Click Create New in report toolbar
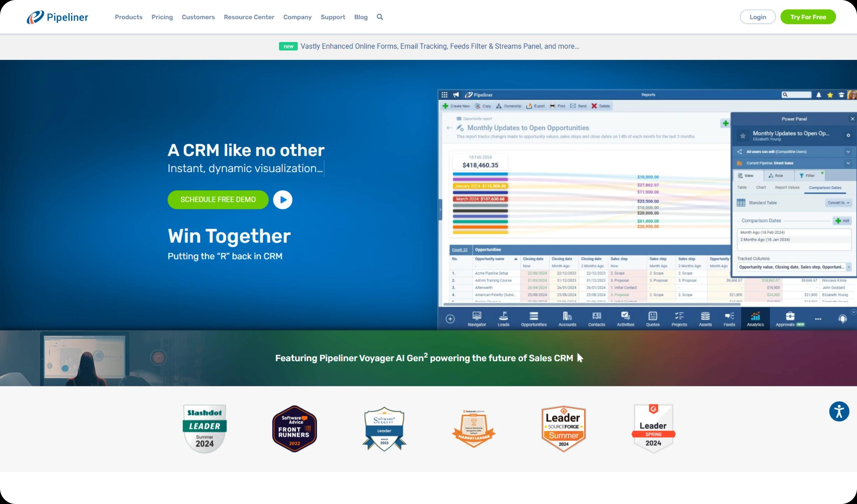This screenshot has width=857, height=504. (x=456, y=106)
